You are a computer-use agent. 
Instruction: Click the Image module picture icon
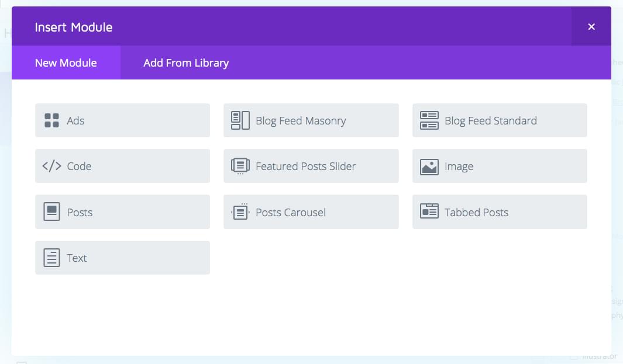(x=429, y=167)
